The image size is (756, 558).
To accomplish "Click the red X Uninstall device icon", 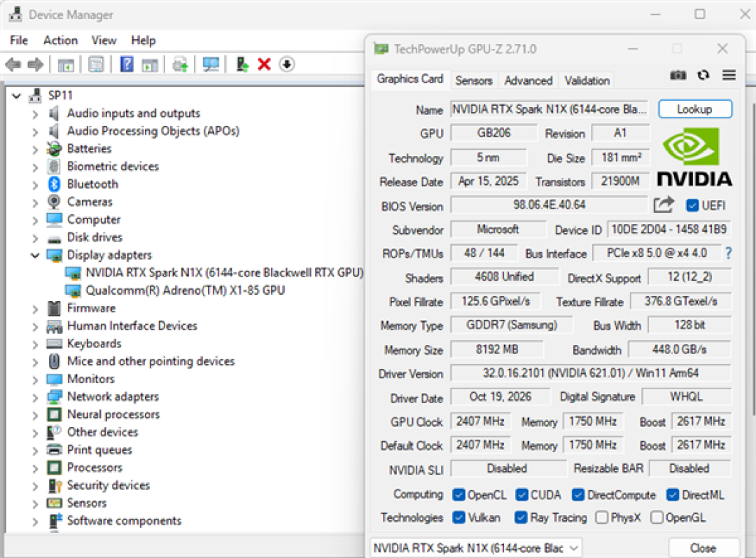I will (264, 64).
